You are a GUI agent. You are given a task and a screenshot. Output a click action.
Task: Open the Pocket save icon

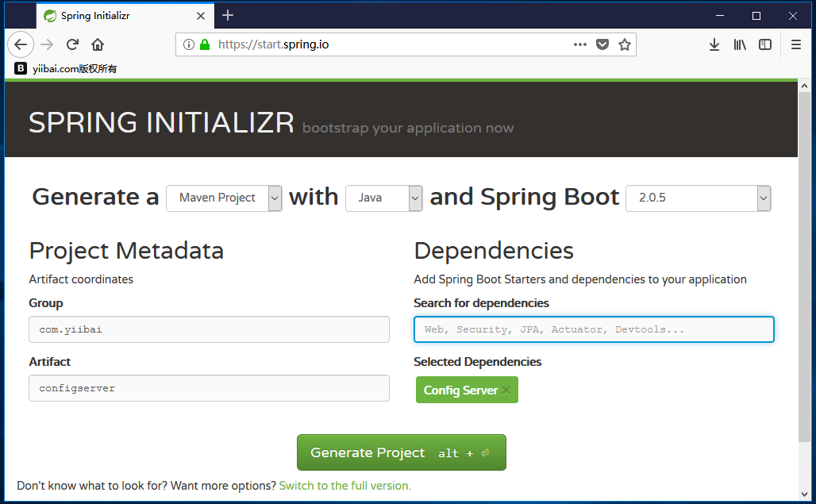click(x=602, y=44)
